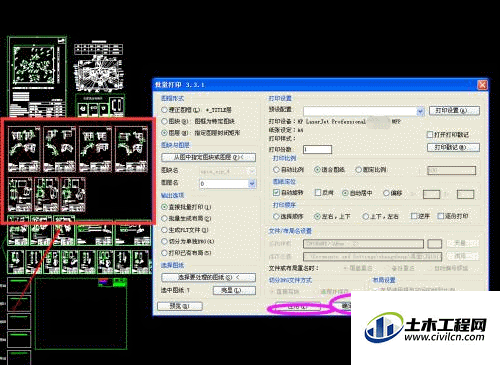The width and height of the screenshot is (500, 365).
Task: Select the 偏移 offset radio button
Action: pos(386,193)
